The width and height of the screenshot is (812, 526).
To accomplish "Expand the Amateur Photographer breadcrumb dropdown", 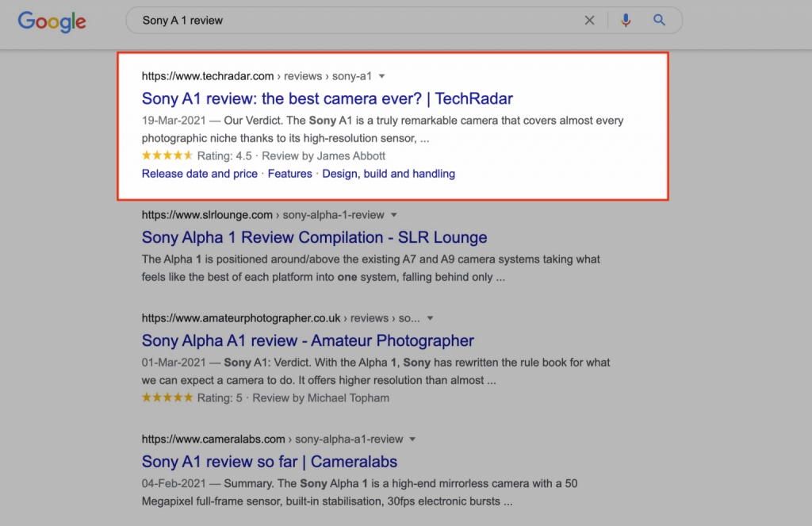I will click(x=430, y=318).
